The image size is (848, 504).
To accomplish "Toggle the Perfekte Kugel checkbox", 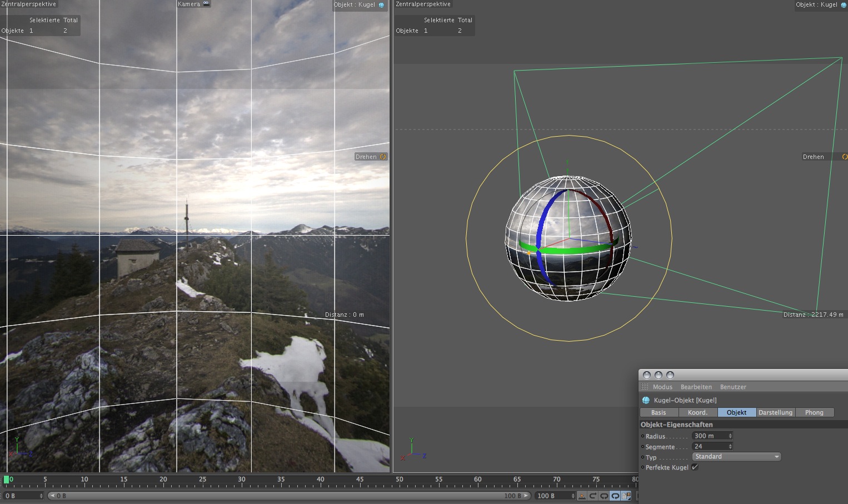I will pos(695,467).
